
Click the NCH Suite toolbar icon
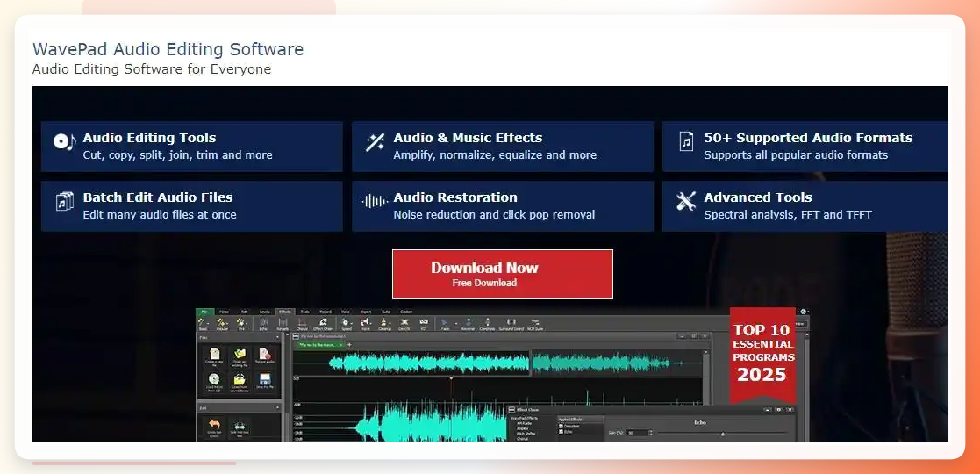tap(535, 325)
